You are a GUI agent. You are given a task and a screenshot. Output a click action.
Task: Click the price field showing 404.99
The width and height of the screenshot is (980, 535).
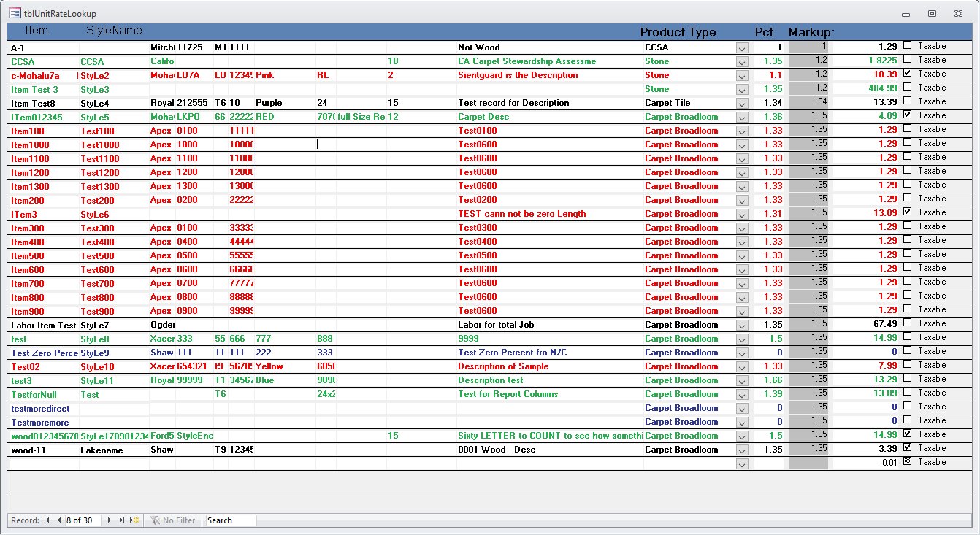(x=866, y=89)
